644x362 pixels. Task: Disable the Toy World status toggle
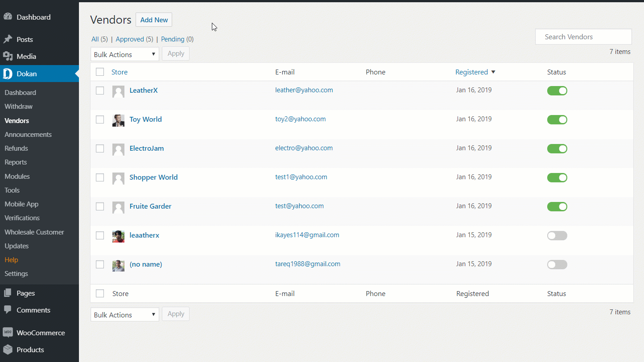tap(557, 119)
